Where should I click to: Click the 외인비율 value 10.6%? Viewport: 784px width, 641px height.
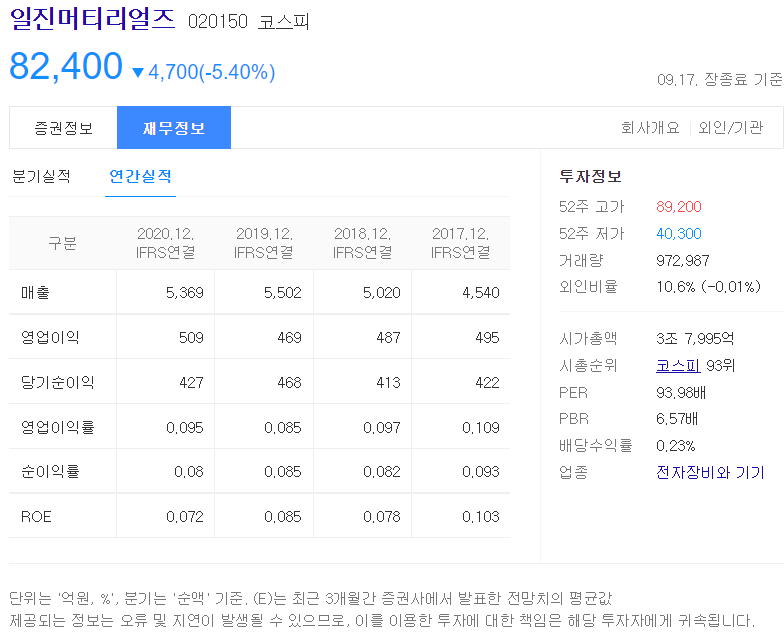[x=675, y=286]
